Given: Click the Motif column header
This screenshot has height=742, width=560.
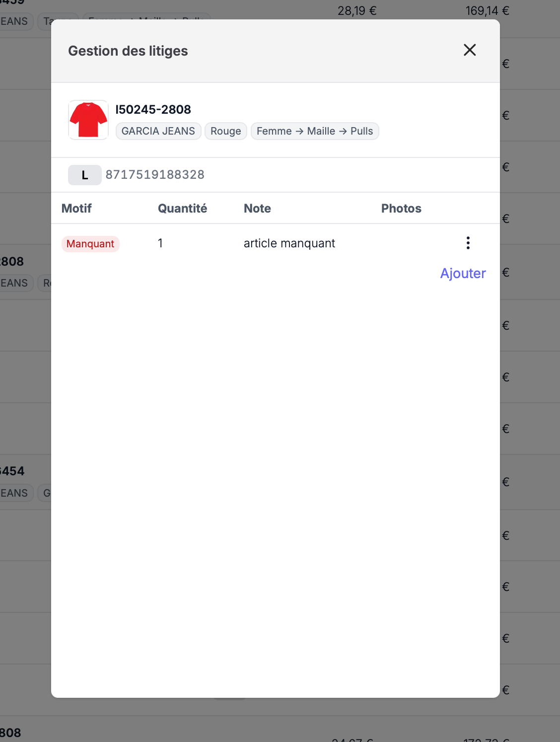Looking at the screenshot, I should [76, 209].
